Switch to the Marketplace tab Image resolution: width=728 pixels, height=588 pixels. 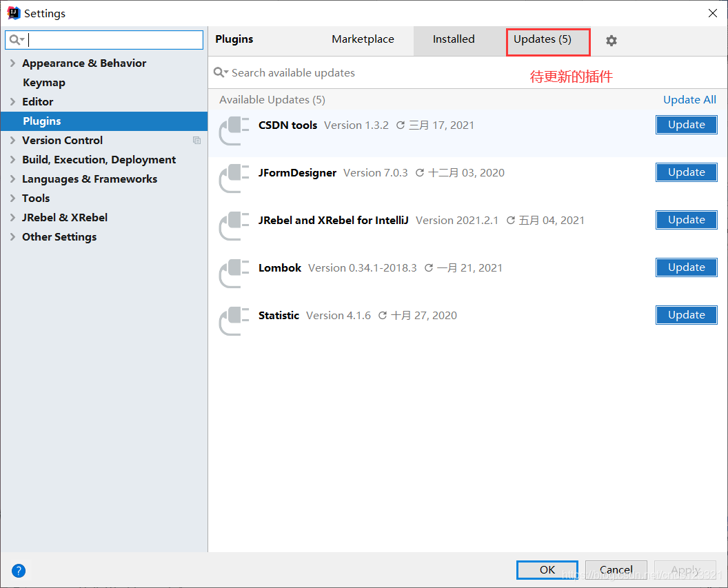(x=363, y=39)
